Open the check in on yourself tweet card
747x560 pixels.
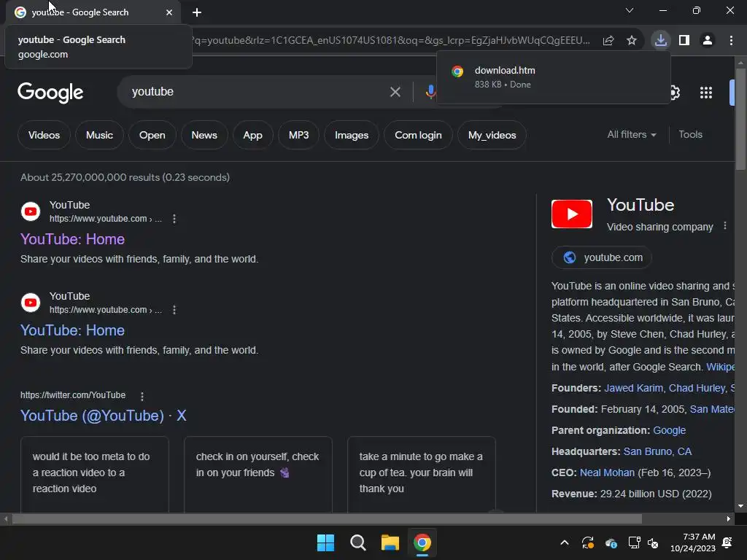[258, 474]
